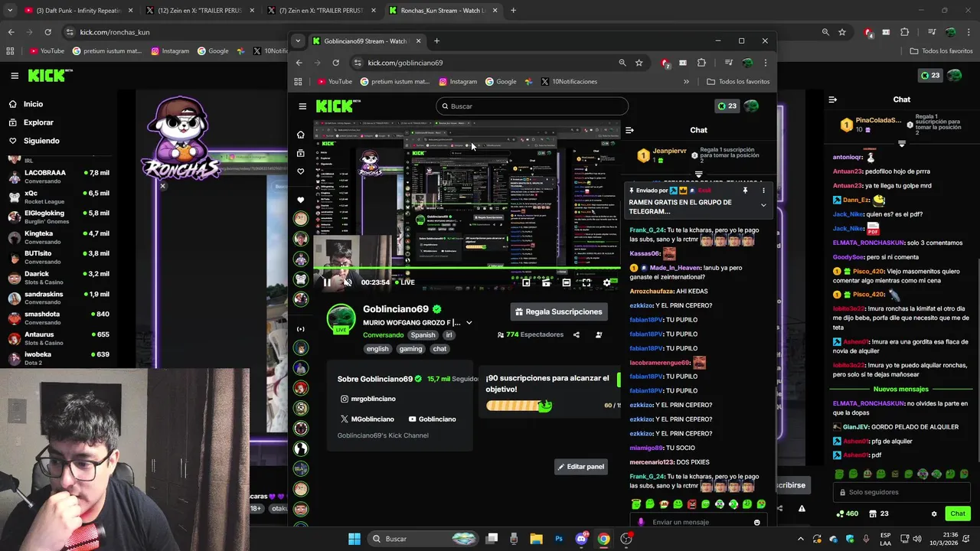Click green Chat send button in background window
The image size is (980, 551).
coord(958,514)
